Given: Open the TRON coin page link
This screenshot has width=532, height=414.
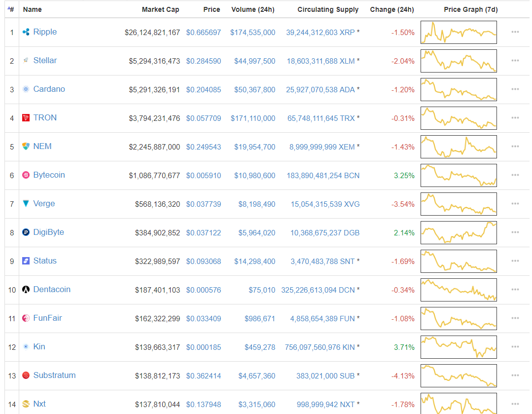Looking at the screenshot, I should click(45, 118).
